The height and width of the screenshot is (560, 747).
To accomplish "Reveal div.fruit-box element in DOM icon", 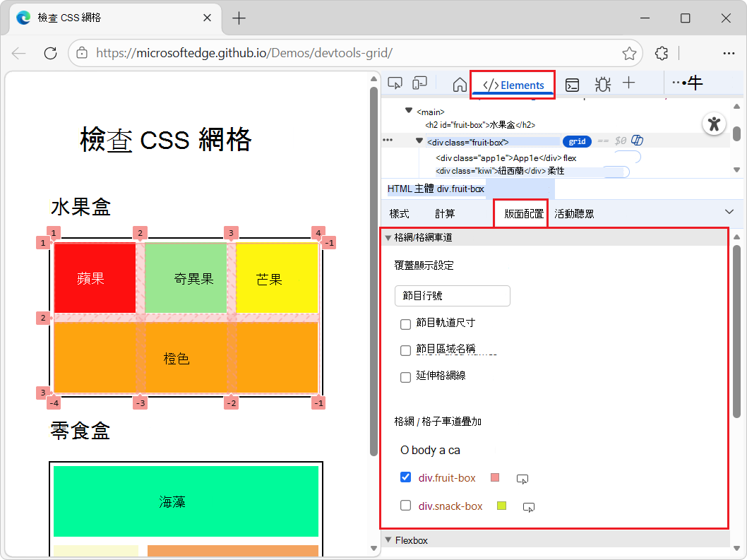I will (522, 479).
